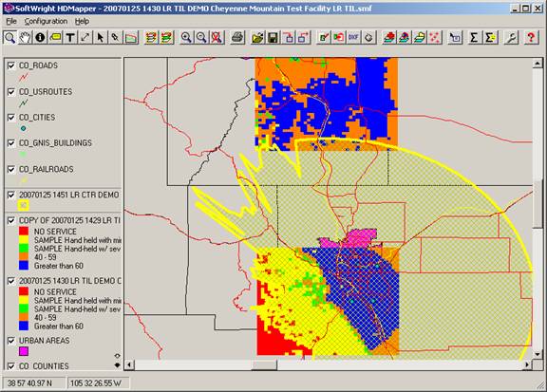Click the map horizontal scrollbar right arrow

[x=527, y=364]
